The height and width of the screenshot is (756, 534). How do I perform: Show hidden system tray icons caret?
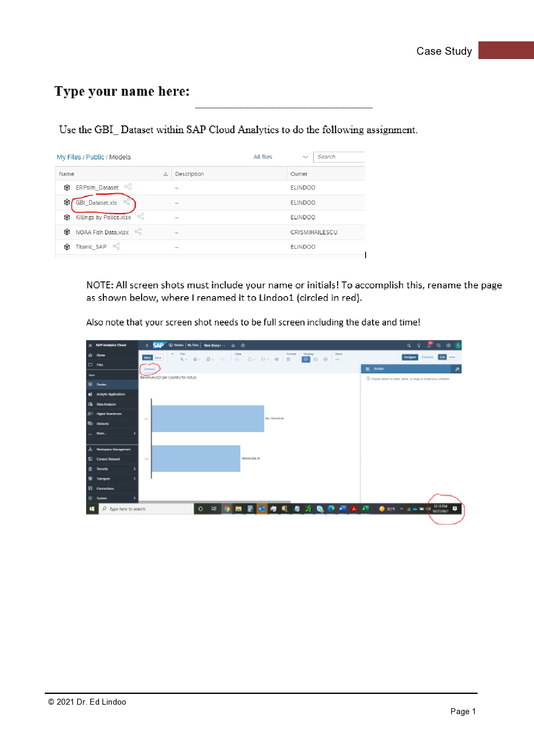pyautogui.click(x=401, y=509)
